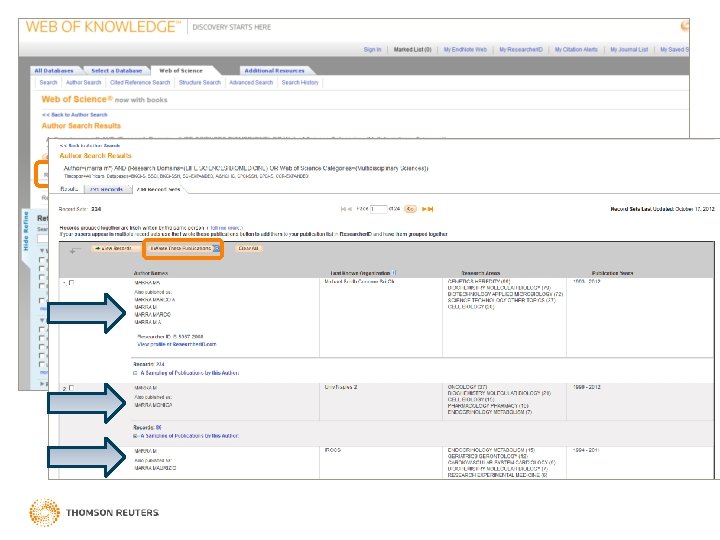Click publication years 1998 - 2012
The width and height of the screenshot is (720, 540).
(x=587, y=387)
